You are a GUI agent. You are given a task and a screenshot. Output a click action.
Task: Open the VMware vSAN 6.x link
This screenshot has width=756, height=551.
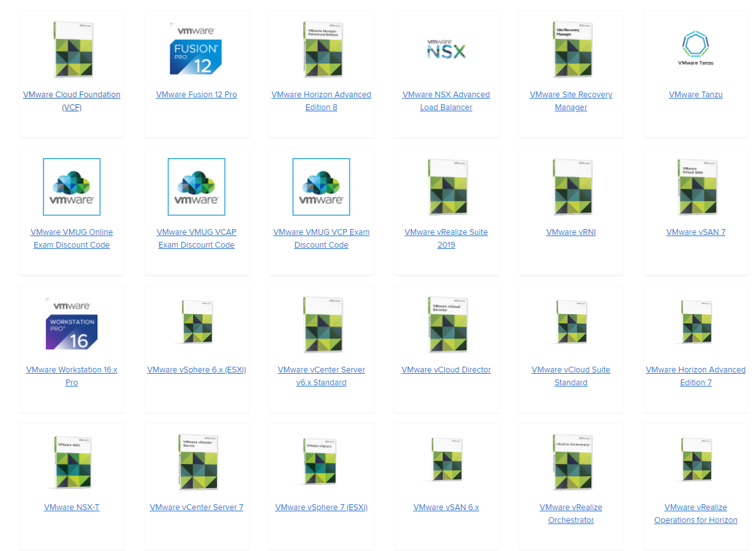[x=446, y=507]
